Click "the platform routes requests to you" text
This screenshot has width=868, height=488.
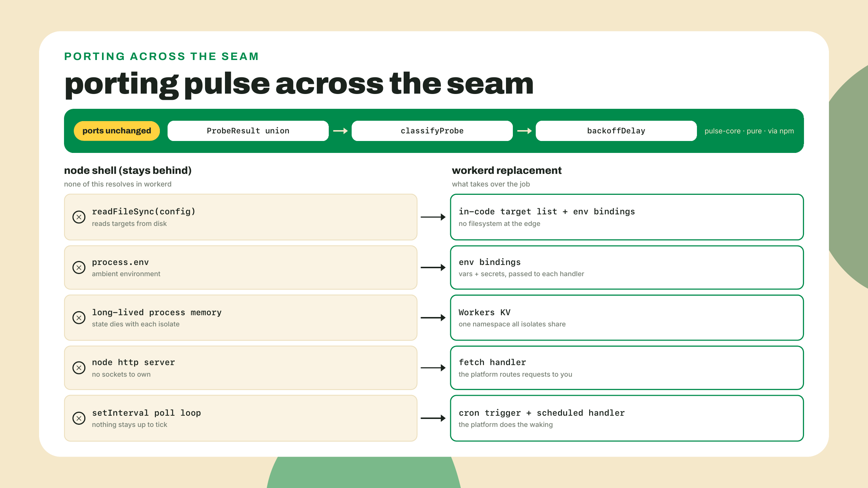coord(515,374)
